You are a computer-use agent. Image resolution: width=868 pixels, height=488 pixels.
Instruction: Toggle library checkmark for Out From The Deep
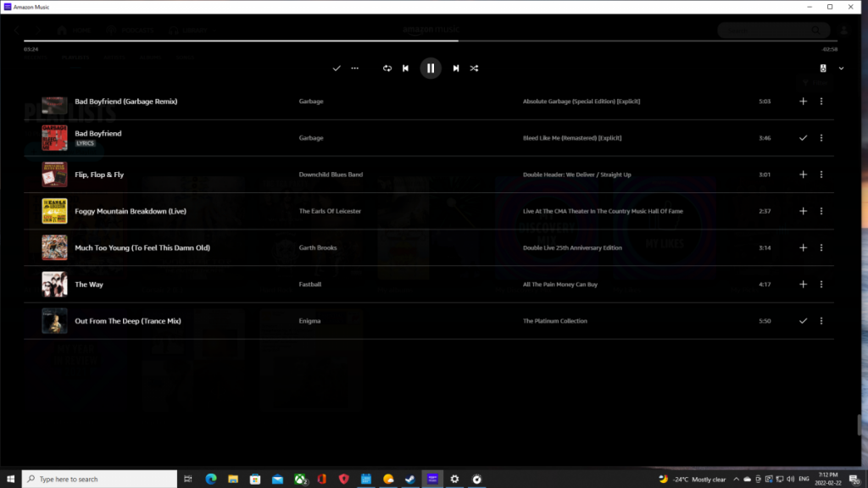click(803, 320)
